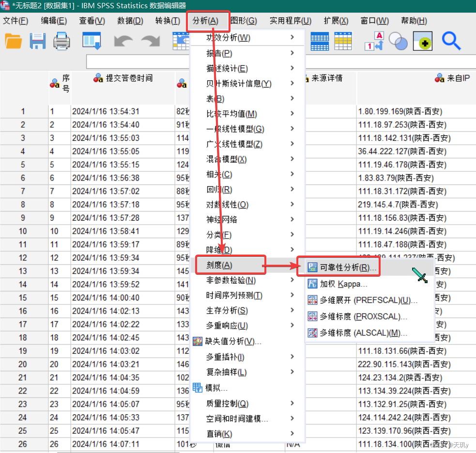Screen dimensions: 476x453
Task: Expand the 比较平均值(M) submenu arrow
Action: [292, 113]
